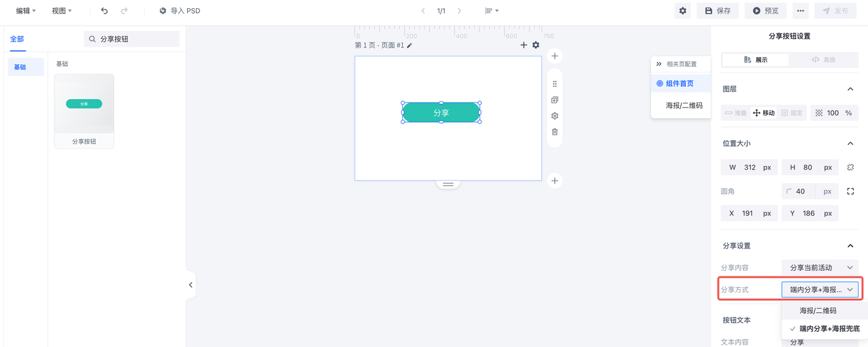Image resolution: width=868 pixels, height=347 pixels.
Task: Click the Y position field 186
Action: tap(810, 213)
